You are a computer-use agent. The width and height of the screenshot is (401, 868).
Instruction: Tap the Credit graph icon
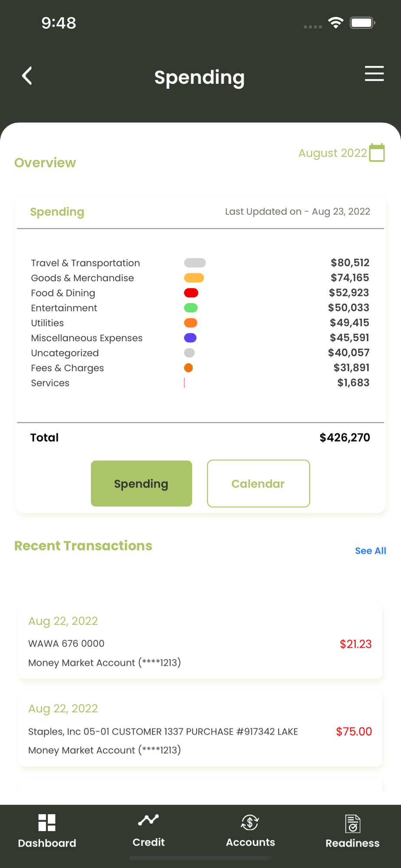[148, 820]
